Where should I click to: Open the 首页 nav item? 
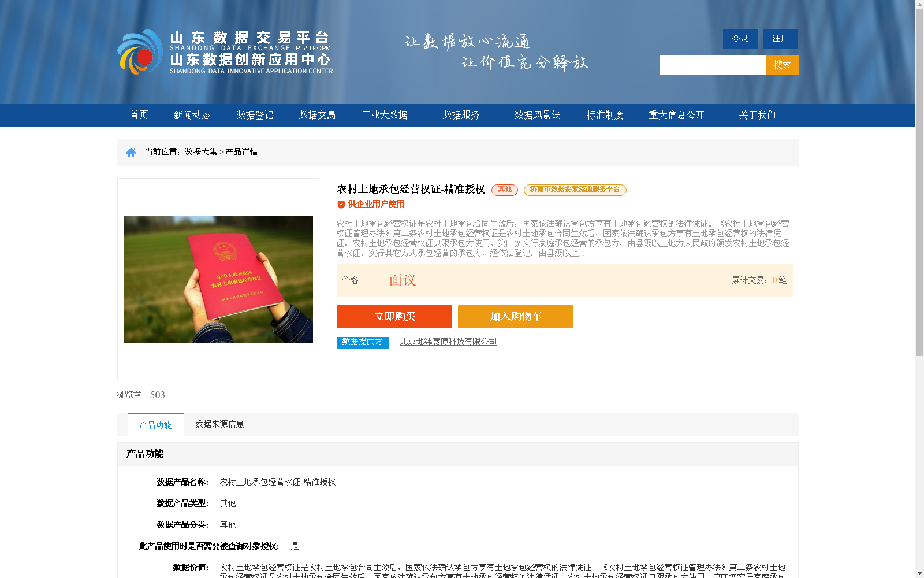139,115
